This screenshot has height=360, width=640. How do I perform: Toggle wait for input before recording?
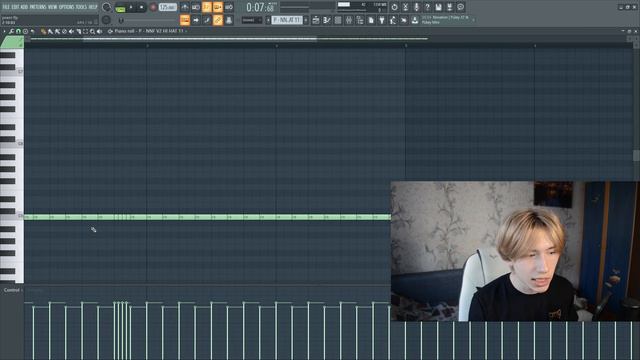click(196, 7)
